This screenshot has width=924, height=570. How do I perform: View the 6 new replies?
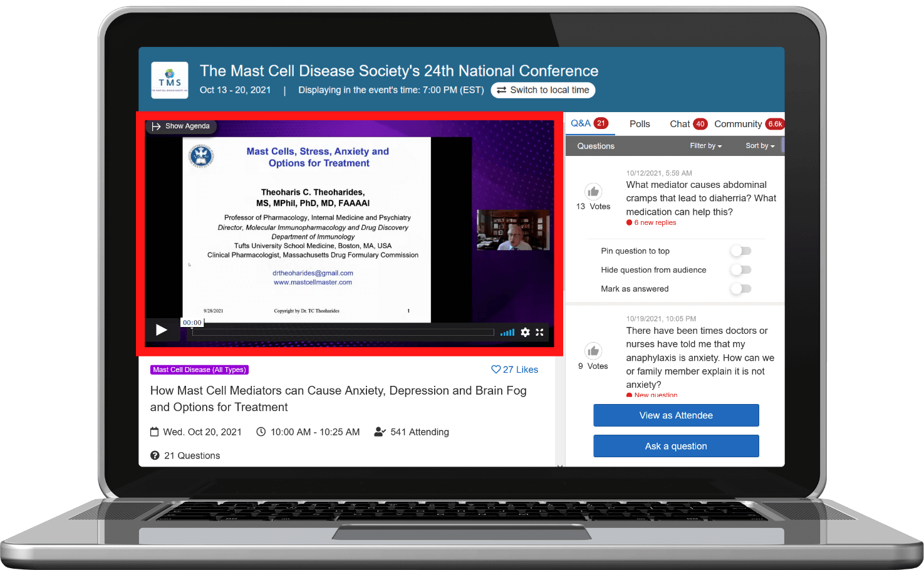651,223
